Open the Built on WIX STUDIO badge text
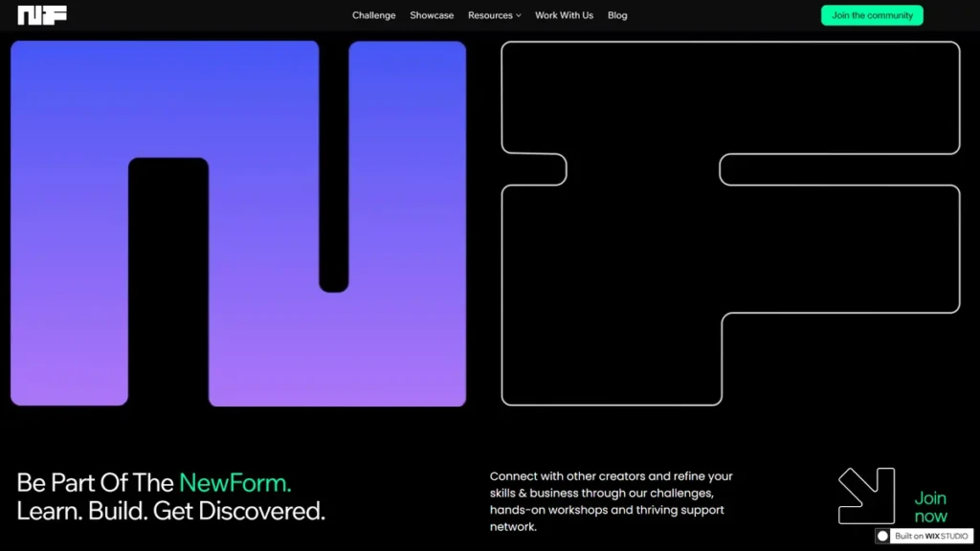Image resolution: width=980 pixels, height=551 pixels. tap(931, 537)
